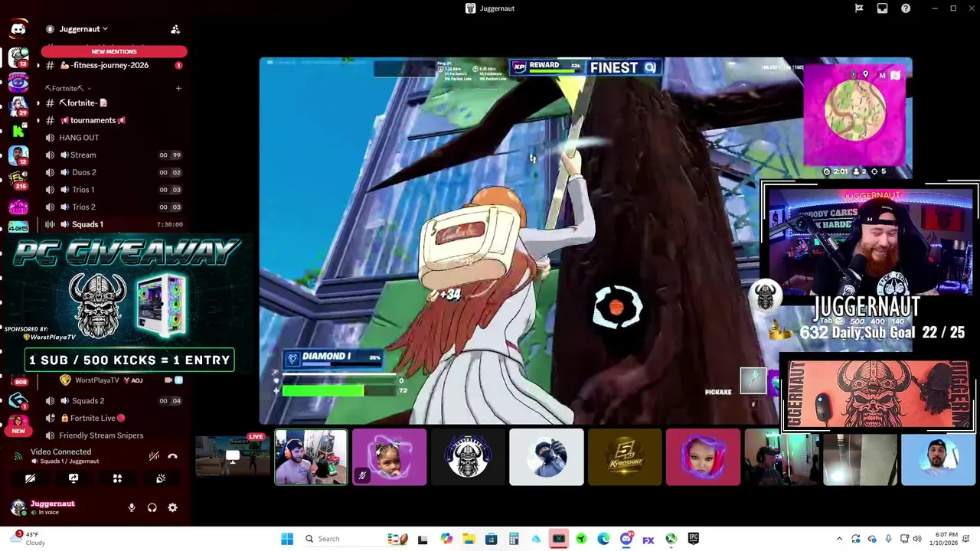Open the Calculator taskbar icon
The width and height of the screenshot is (980, 551).
point(514,539)
